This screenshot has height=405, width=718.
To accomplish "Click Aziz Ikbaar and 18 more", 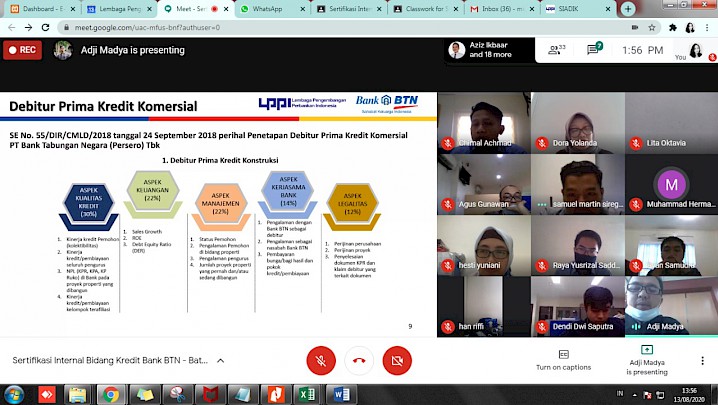I will click(x=490, y=49).
